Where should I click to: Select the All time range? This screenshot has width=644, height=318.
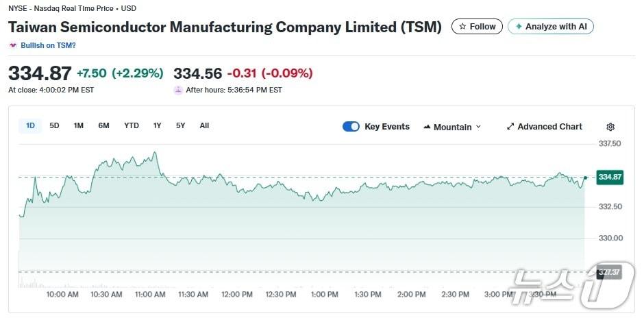[x=204, y=125]
